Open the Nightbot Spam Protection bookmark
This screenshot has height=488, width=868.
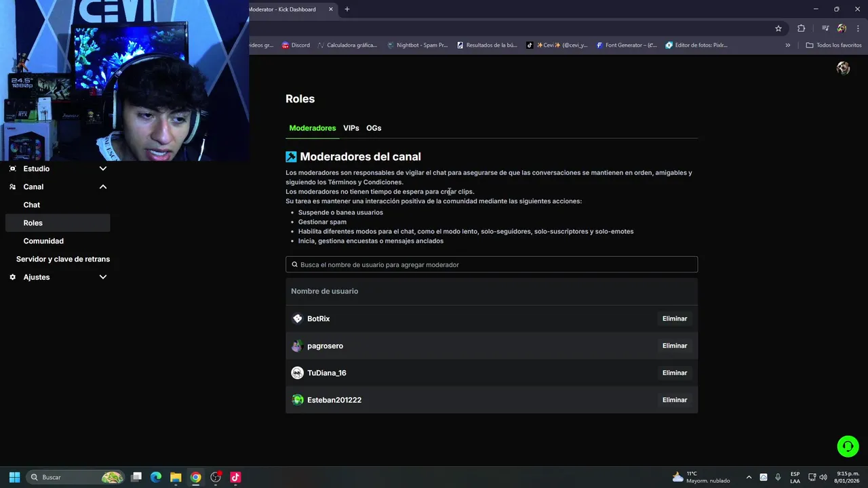pyautogui.click(x=417, y=45)
